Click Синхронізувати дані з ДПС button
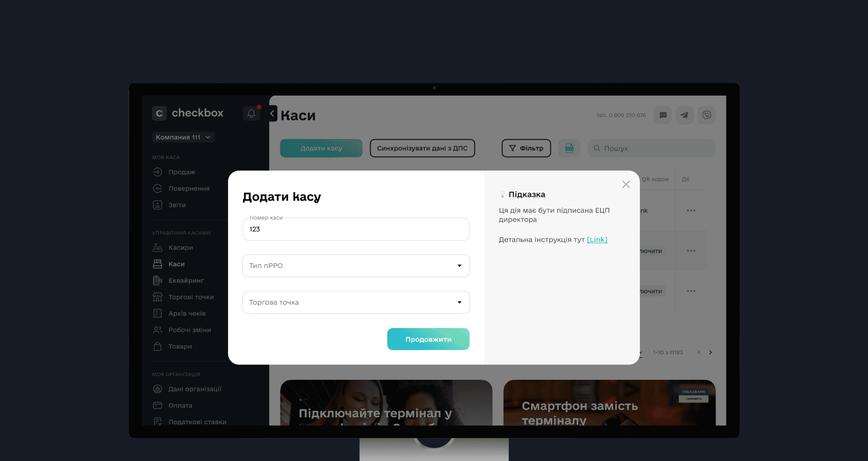868x461 pixels. click(x=422, y=148)
